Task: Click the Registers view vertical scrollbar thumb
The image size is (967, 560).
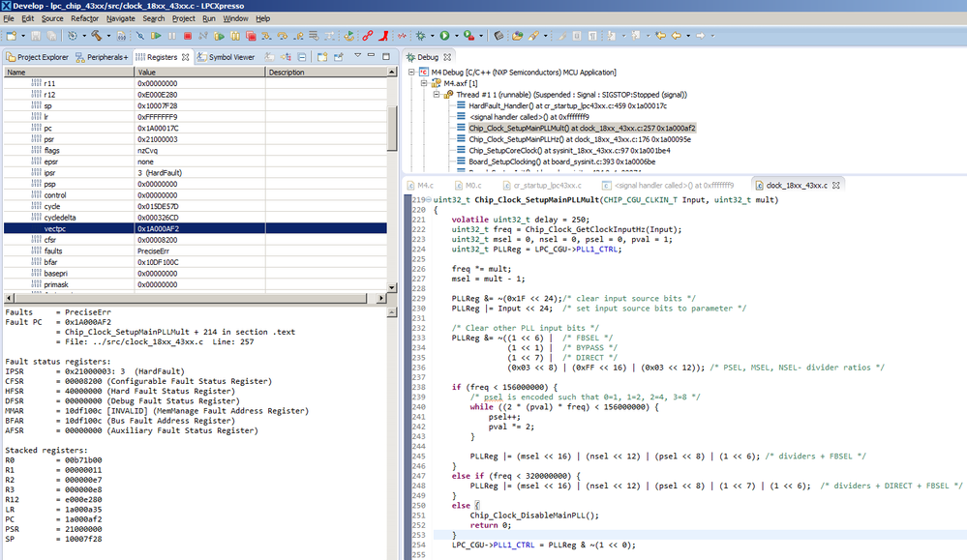Action: tap(392, 129)
